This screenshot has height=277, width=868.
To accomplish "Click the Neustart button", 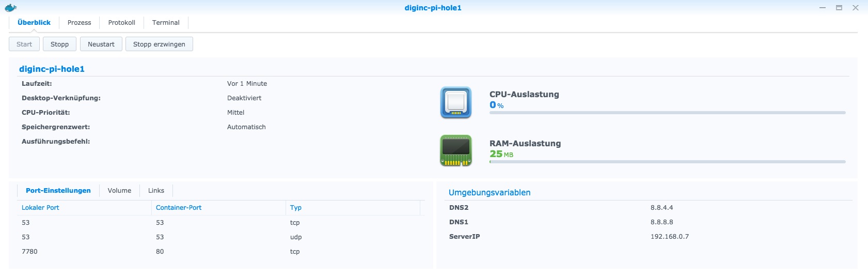I will point(101,44).
